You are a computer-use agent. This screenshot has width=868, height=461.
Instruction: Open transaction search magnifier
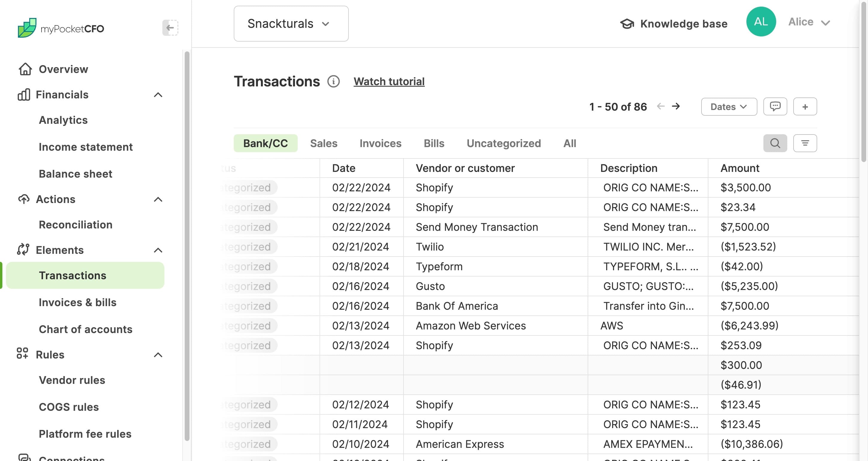point(775,143)
